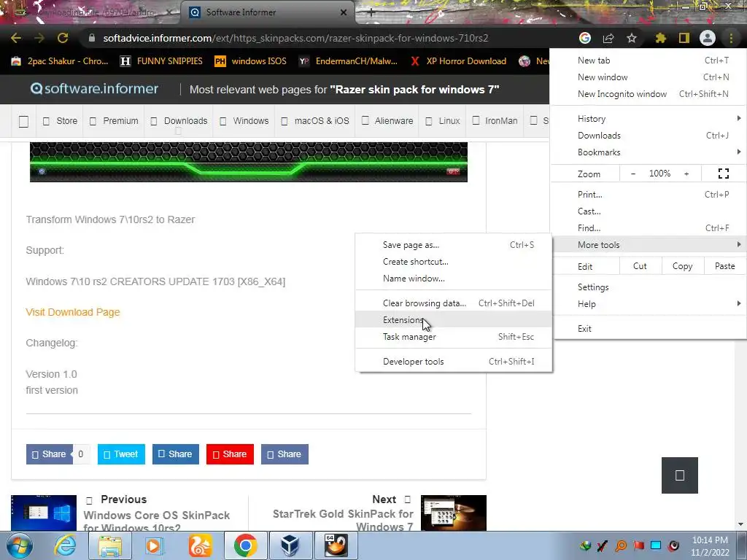The width and height of the screenshot is (747, 560).
Task: Choose New Incognito window
Action: point(648,94)
